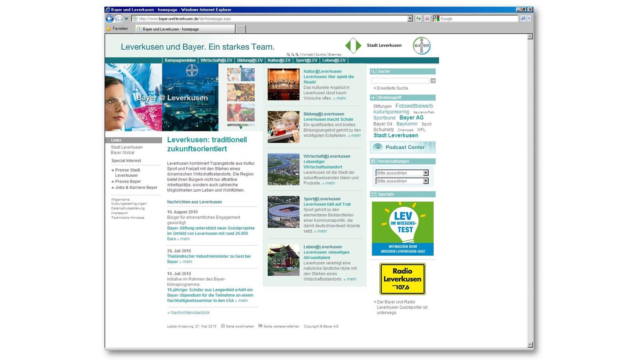Screen dimensions: 644x363
Task: Open the Bayer AG tag link
Action: [x=411, y=118]
